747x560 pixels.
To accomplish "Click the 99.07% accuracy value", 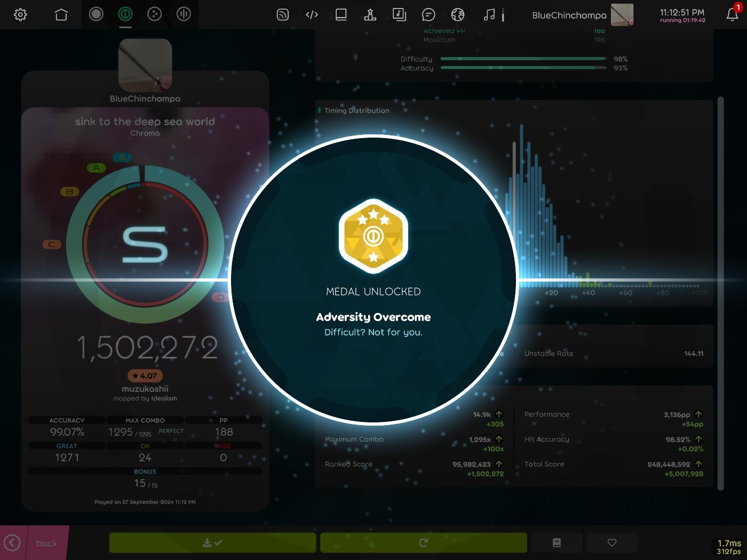I will [x=67, y=432].
